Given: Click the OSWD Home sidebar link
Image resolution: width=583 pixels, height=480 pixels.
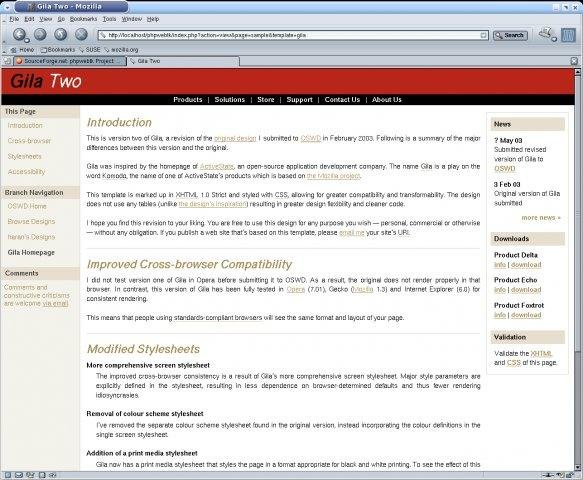Looking at the screenshot, I should tap(27, 206).
